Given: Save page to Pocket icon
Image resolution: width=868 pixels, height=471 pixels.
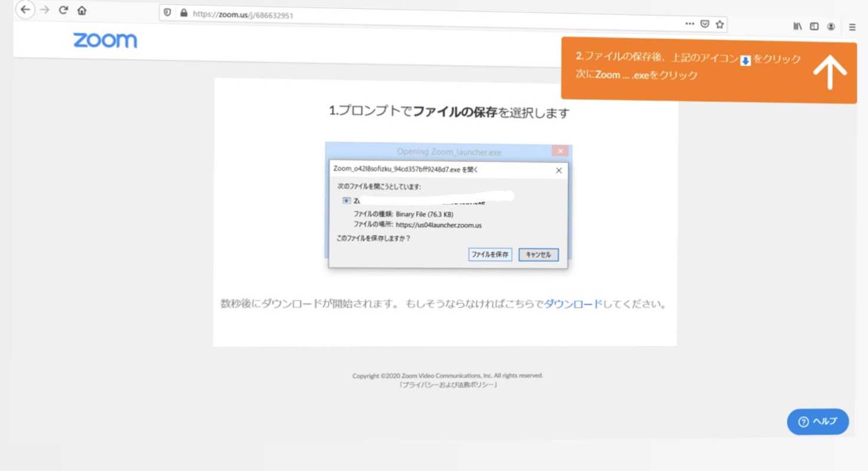Looking at the screenshot, I should pyautogui.click(x=705, y=24).
